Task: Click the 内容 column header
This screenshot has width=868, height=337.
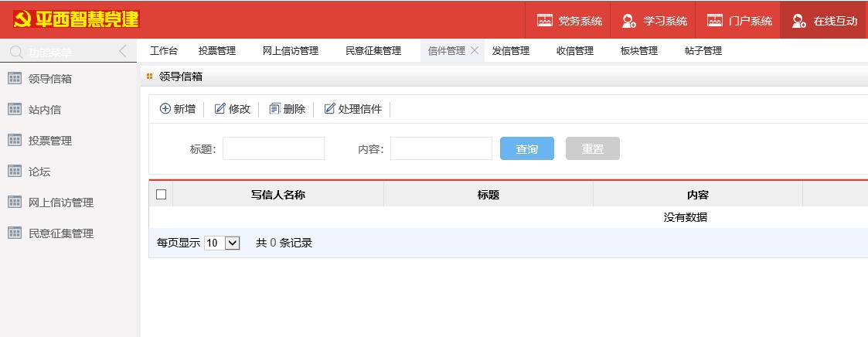Action: tap(697, 195)
